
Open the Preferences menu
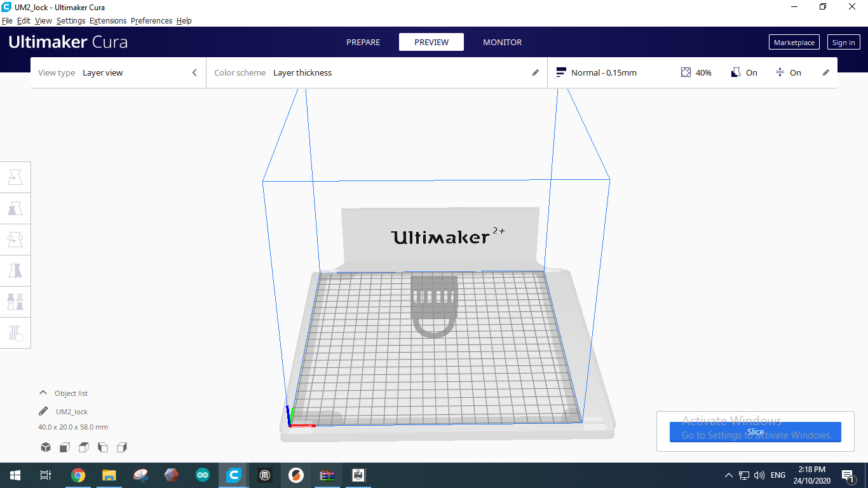click(151, 20)
